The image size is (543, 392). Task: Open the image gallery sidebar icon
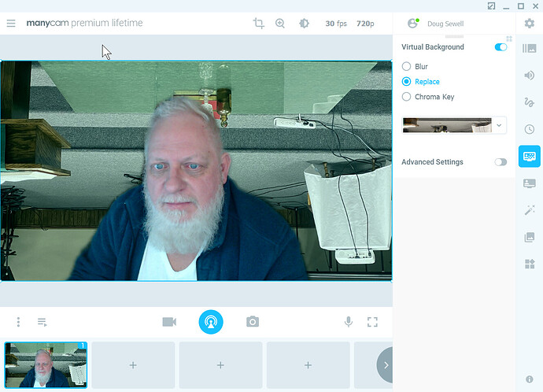tap(529, 237)
